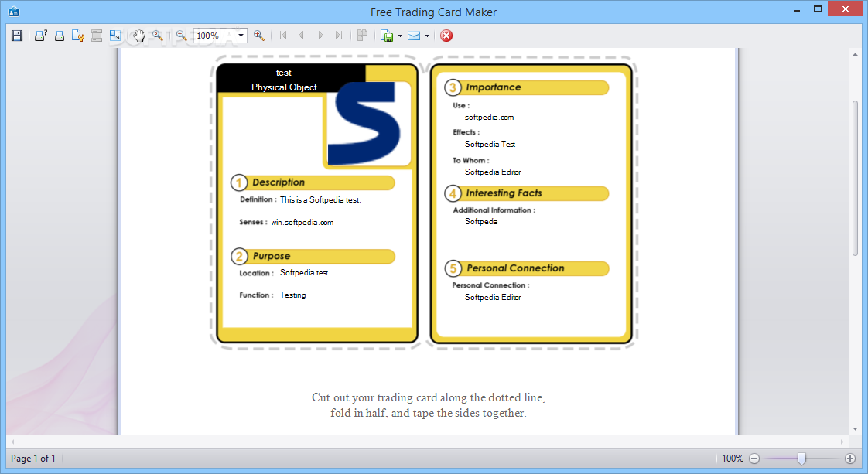The image size is (868, 474).
Task: Click the Zoom In magnifier icon
Action: (258, 36)
